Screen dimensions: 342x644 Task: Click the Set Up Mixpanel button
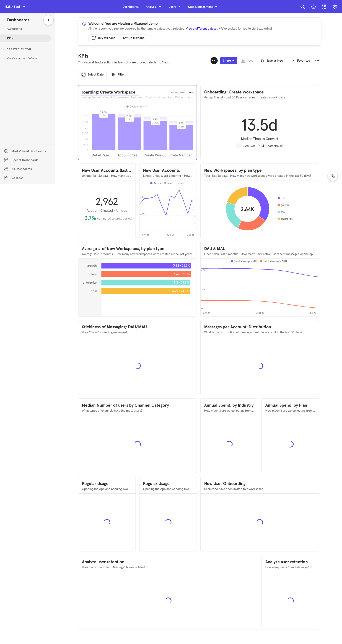coord(134,38)
